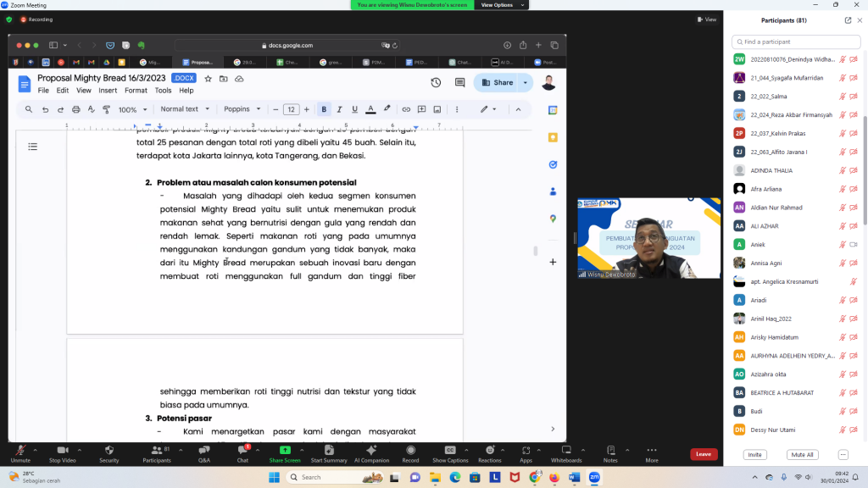The width and height of the screenshot is (868, 488).
Task: Toggle Show Captions in Zoom toolbar
Action: tap(450, 454)
